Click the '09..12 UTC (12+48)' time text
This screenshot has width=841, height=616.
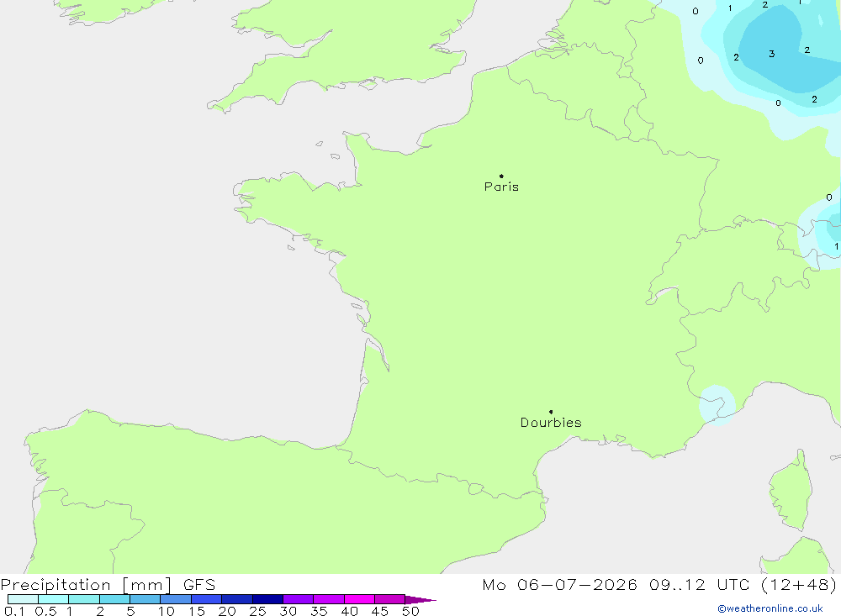pyautogui.click(x=743, y=584)
